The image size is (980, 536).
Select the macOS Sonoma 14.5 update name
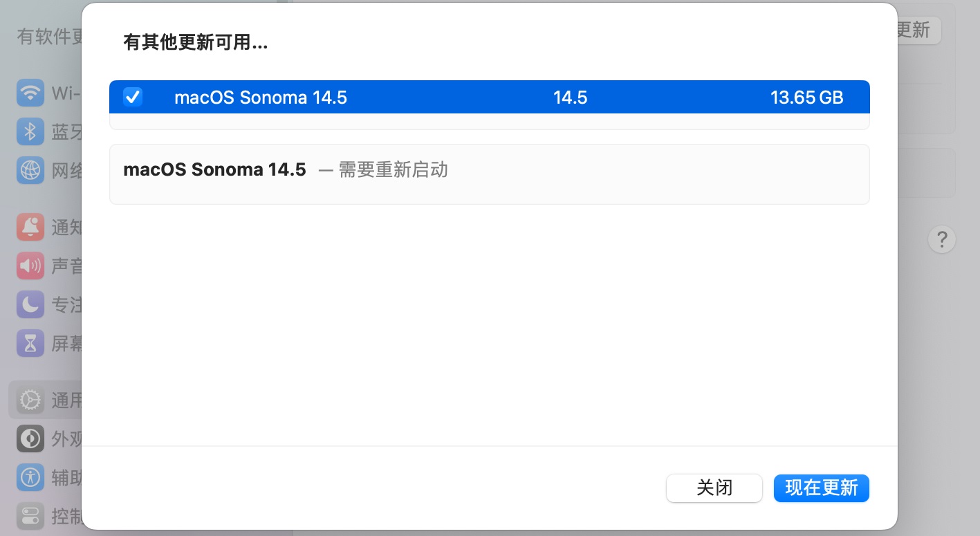pos(260,98)
